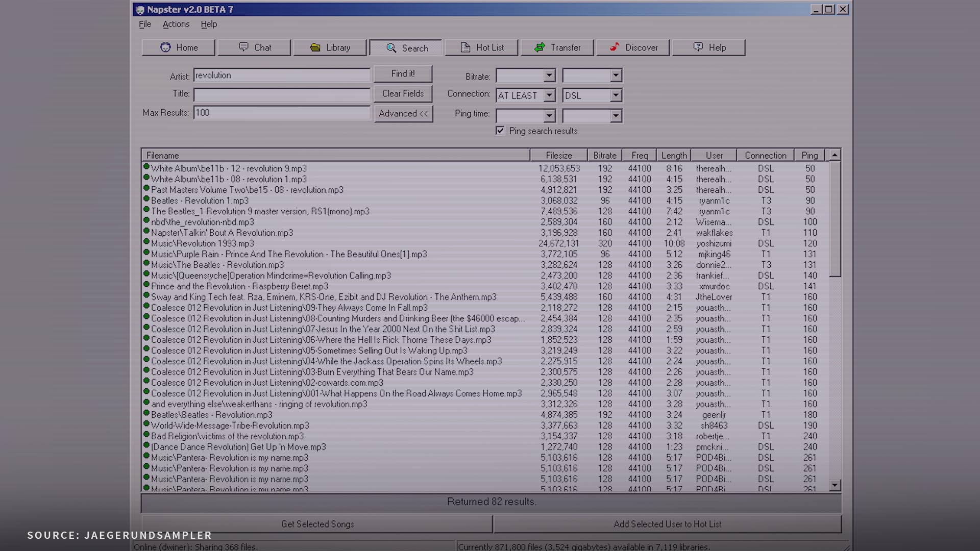
Task: Sort by Length column header
Action: click(x=674, y=155)
